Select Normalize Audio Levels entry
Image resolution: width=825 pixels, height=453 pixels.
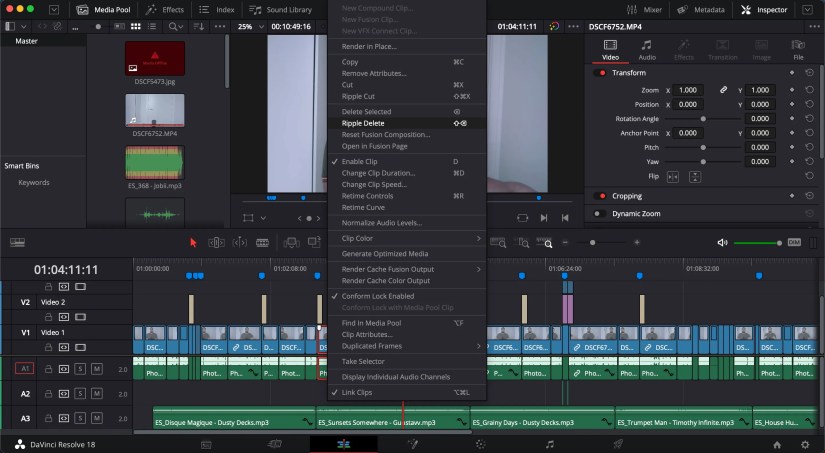pyautogui.click(x=407, y=223)
